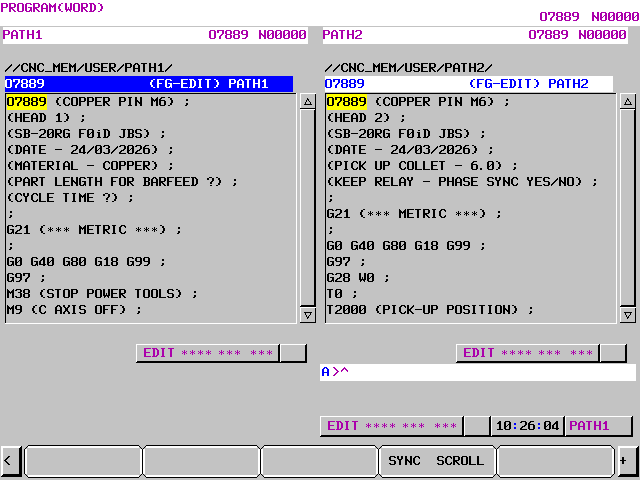Click the PATH2 scrollbar track

tap(627, 208)
